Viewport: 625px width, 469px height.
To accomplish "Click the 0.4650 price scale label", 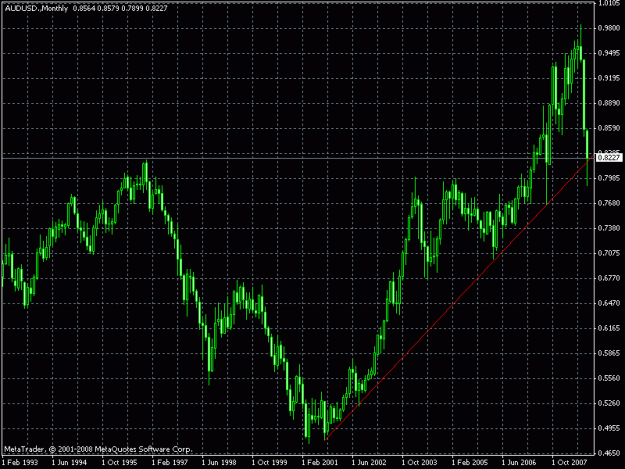I will (609, 453).
